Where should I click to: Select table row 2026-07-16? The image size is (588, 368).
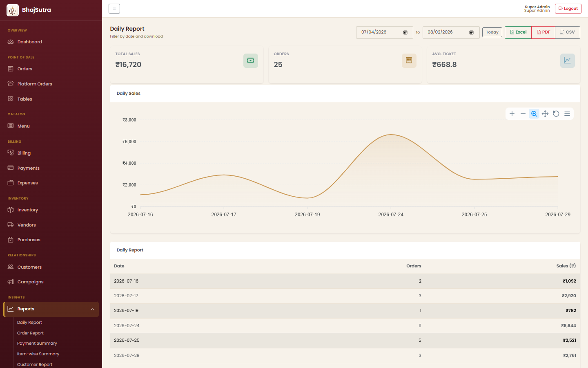[345, 281]
